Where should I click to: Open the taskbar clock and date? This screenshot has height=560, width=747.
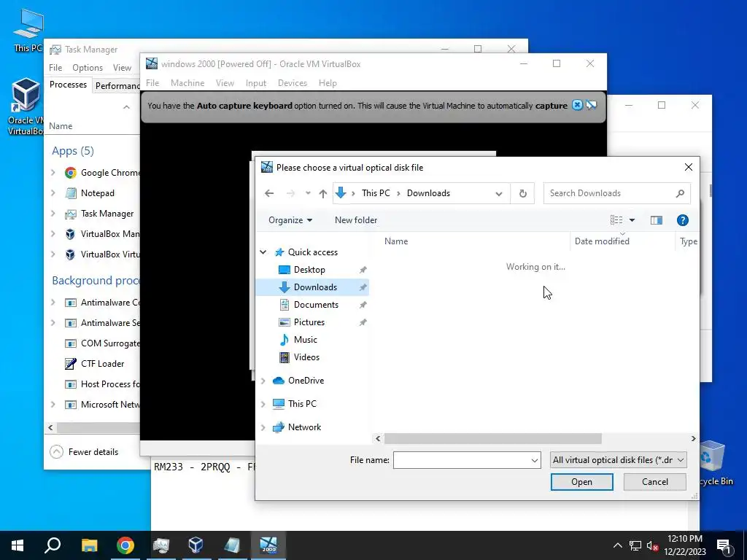click(684, 545)
